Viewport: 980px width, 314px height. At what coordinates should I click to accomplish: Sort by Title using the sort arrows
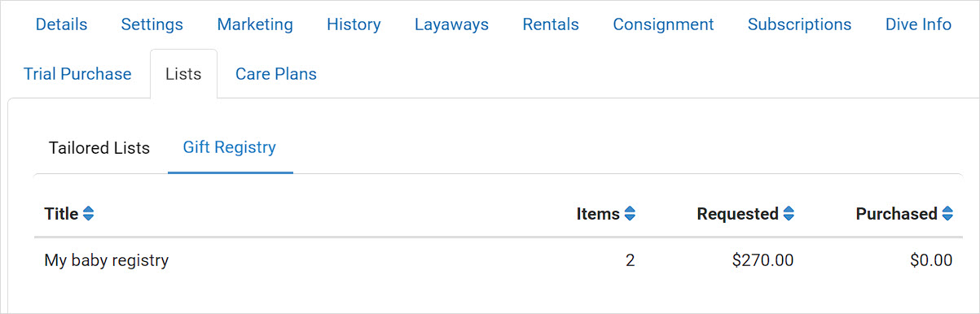[88, 214]
